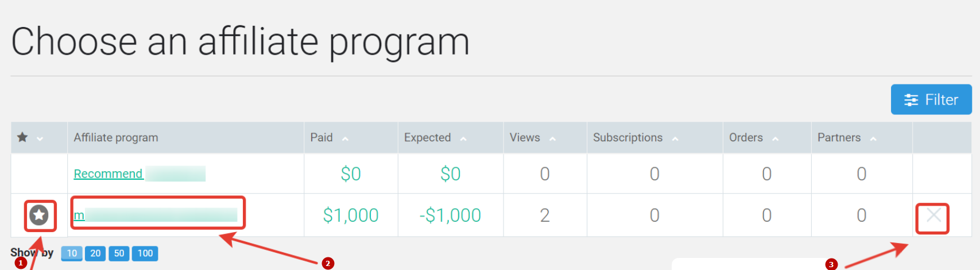Open the affiliate program link starting with m
Image resolution: width=980 pixels, height=270 pixels.
[79, 215]
